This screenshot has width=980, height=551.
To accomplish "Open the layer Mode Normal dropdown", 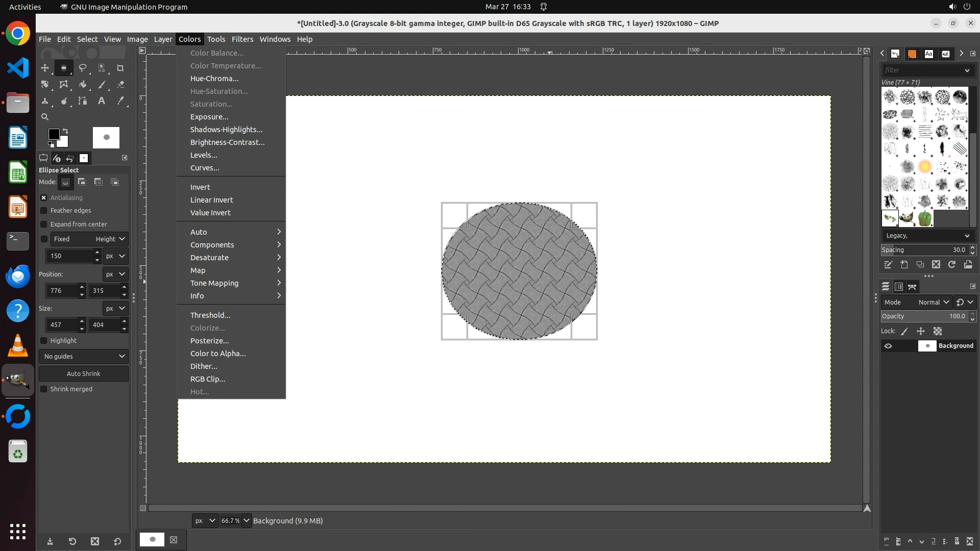I will tap(933, 303).
